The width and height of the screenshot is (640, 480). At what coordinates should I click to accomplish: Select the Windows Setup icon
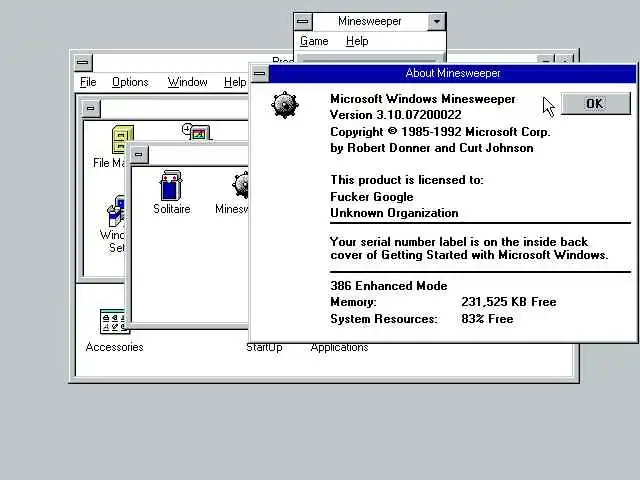pyautogui.click(x=112, y=224)
